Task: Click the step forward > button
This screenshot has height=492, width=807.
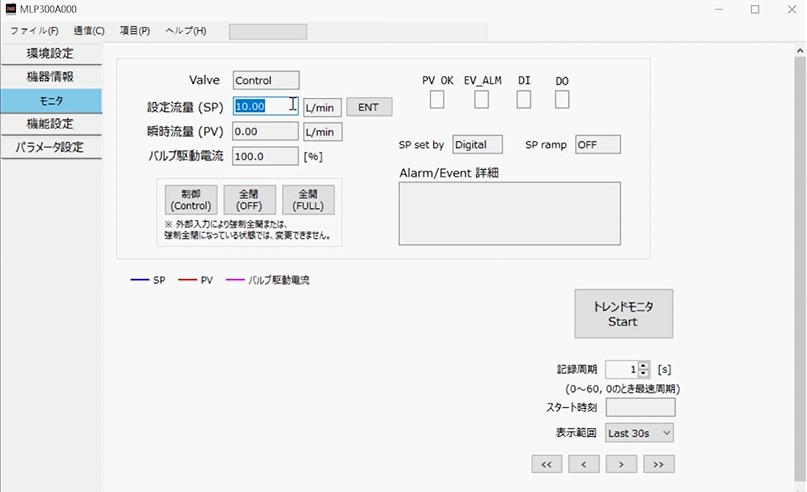Action: tap(621, 464)
